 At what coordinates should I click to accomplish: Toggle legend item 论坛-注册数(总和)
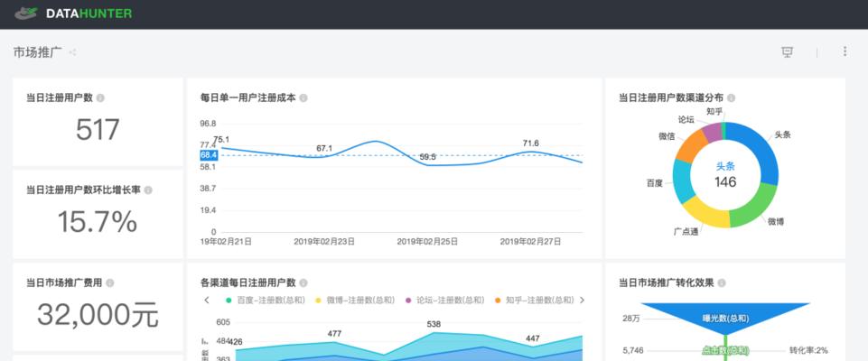(x=444, y=301)
